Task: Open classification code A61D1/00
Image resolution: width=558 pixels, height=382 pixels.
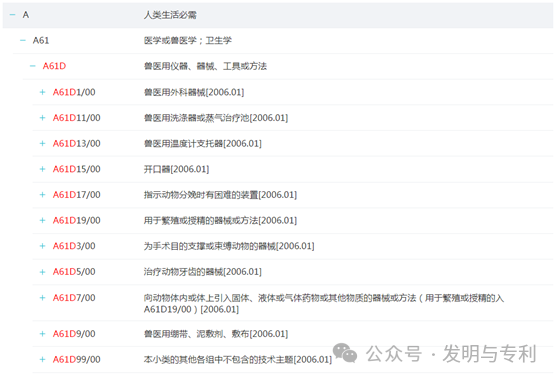Action: coord(74,92)
